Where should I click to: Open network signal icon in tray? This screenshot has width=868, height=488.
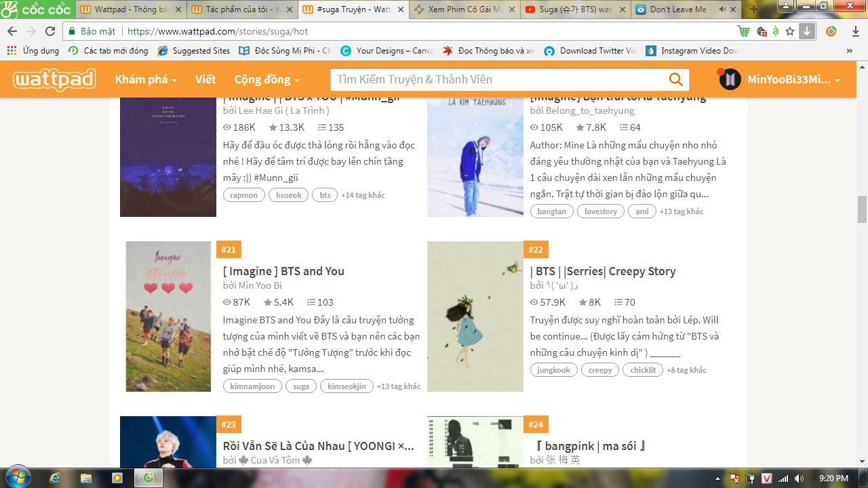point(784,479)
